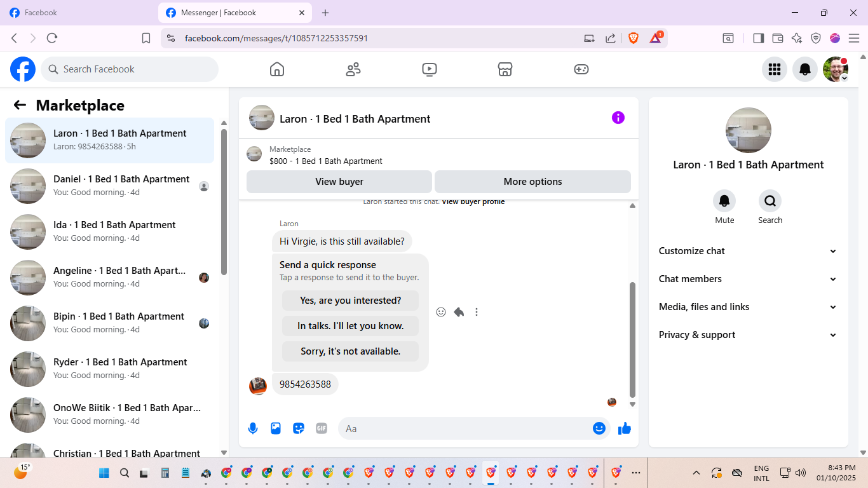Open Ryder's 1 Bed 1 Bath conversation
868x488 pixels.
(x=110, y=369)
